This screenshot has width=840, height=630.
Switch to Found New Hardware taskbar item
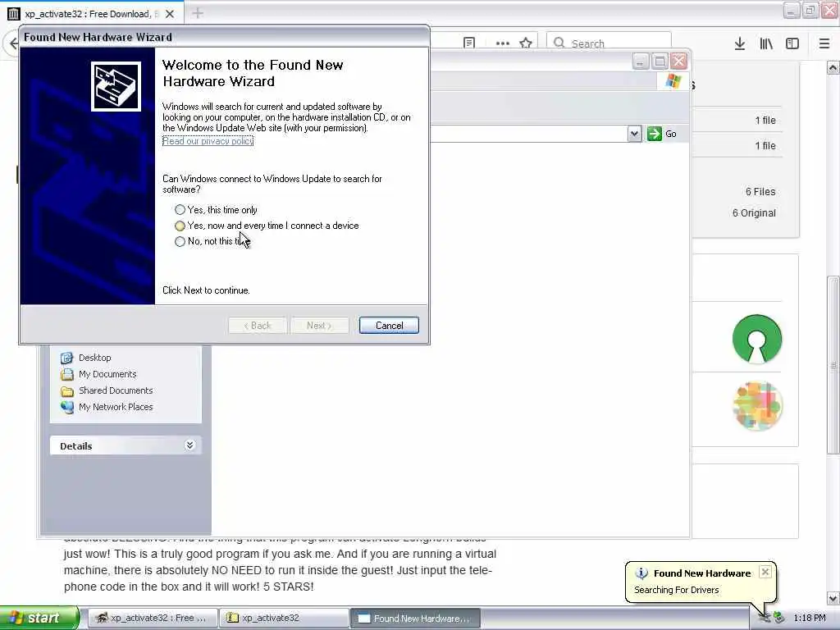[x=415, y=619]
